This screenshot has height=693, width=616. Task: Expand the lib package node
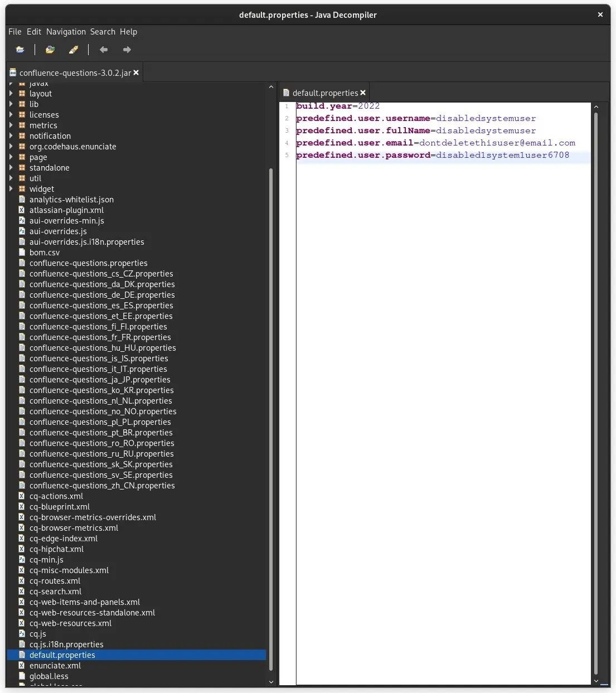coord(11,104)
